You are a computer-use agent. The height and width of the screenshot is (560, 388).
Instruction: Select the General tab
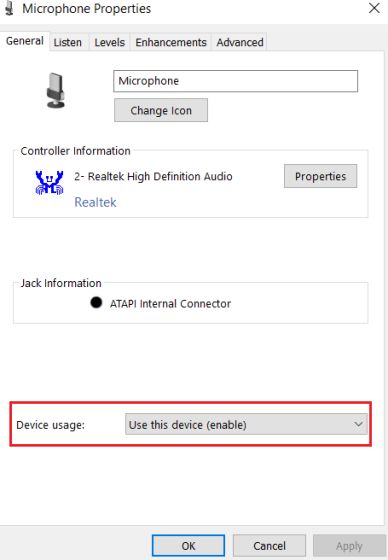point(25,41)
